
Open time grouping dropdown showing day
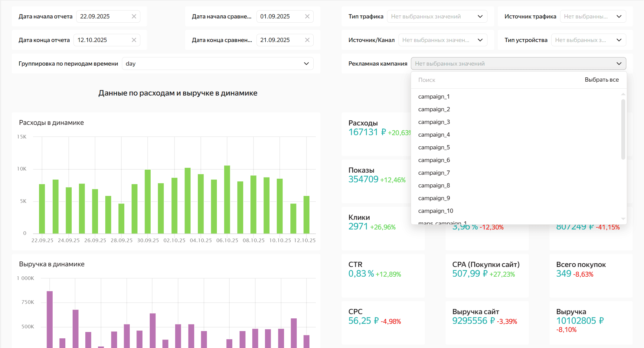coord(217,63)
